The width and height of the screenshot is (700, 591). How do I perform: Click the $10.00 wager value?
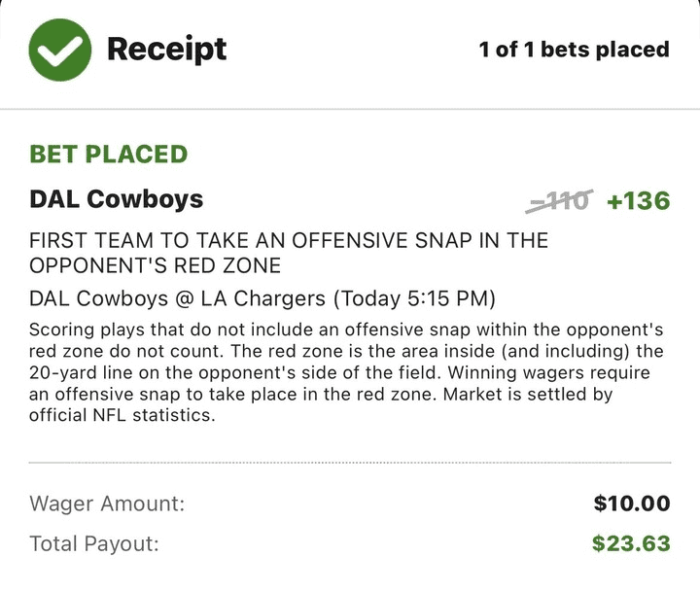[632, 504]
